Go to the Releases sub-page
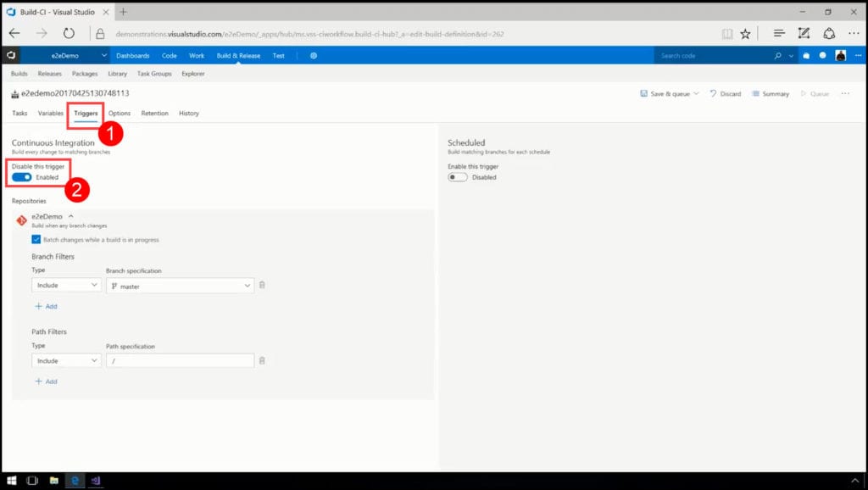The width and height of the screenshot is (868, 490). tap(50, 73)
